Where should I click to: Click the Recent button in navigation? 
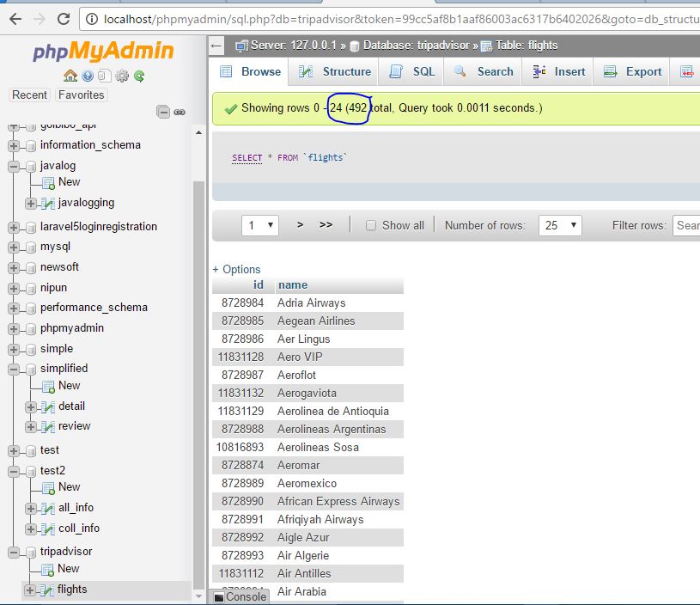point(29,95)
